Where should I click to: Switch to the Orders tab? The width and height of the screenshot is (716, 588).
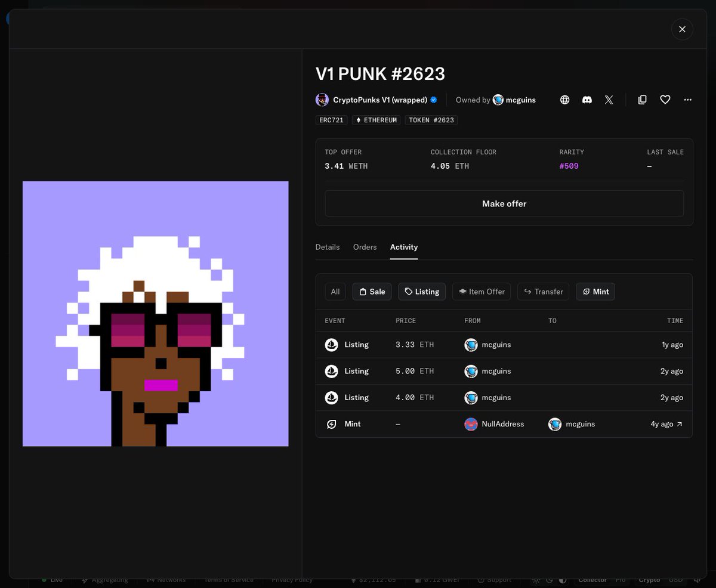[x=365, y=247]
